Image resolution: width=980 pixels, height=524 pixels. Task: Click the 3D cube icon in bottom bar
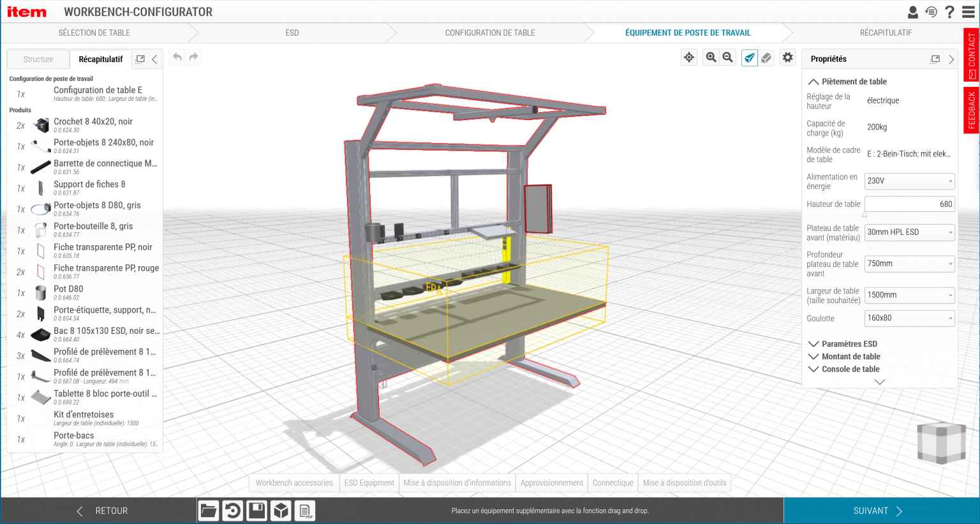pos(281,511)
